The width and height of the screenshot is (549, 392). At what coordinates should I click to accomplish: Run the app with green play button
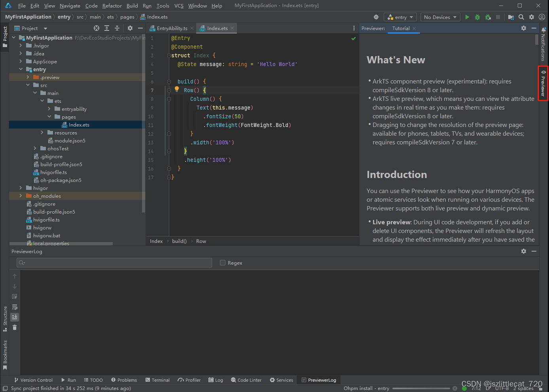tap(467, 17)
